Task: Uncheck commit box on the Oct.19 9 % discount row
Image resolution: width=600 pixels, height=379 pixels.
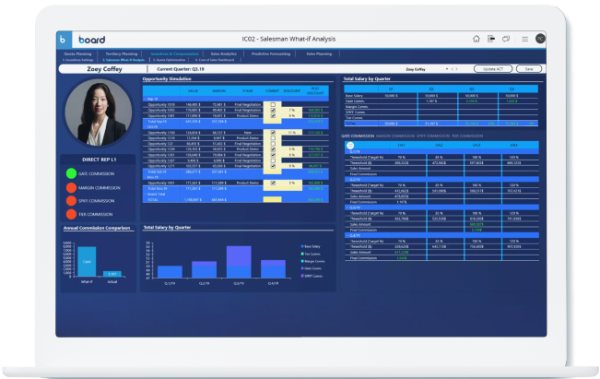Action: (273, 166)
